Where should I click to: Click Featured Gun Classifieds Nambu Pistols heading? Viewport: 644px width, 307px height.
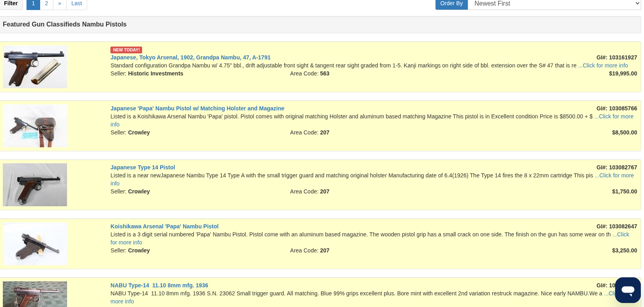(x=65, y=24)
